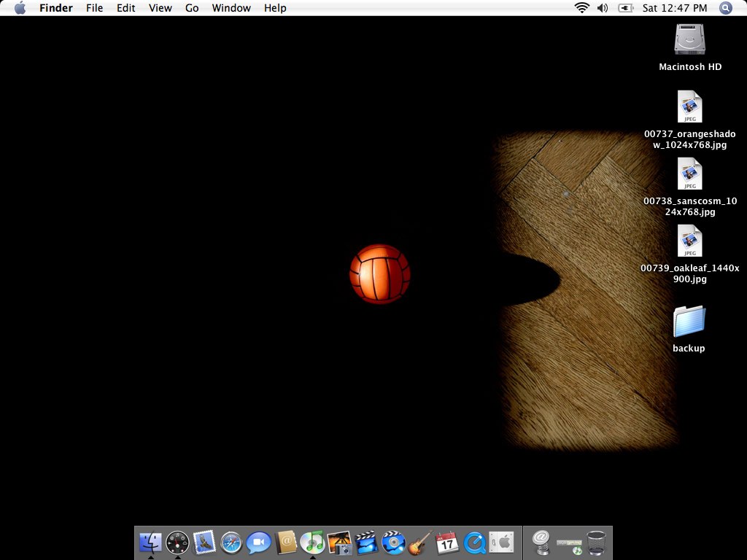The height and width of the screenshot is (560, 747).
Task: Launch iChat from the Dock
Action: point(258,542)
